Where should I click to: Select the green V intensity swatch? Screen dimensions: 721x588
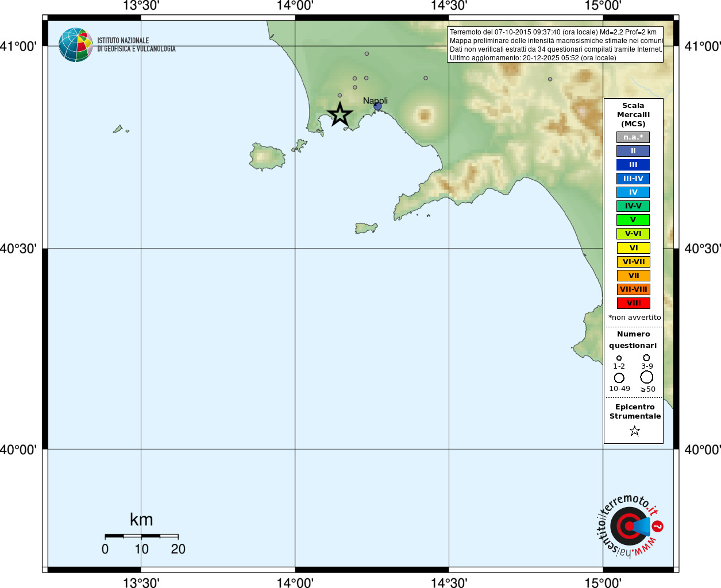(x=633, y=220)
